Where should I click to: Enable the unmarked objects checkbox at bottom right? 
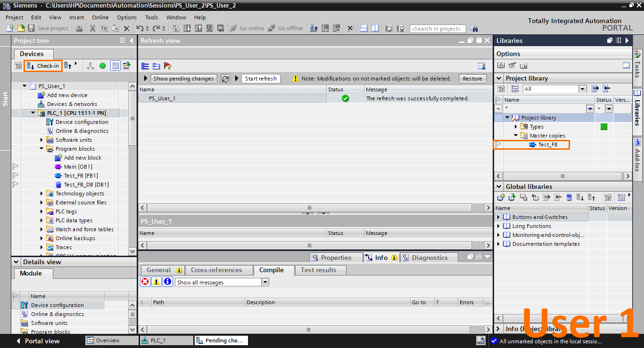(x=494, y=341)
